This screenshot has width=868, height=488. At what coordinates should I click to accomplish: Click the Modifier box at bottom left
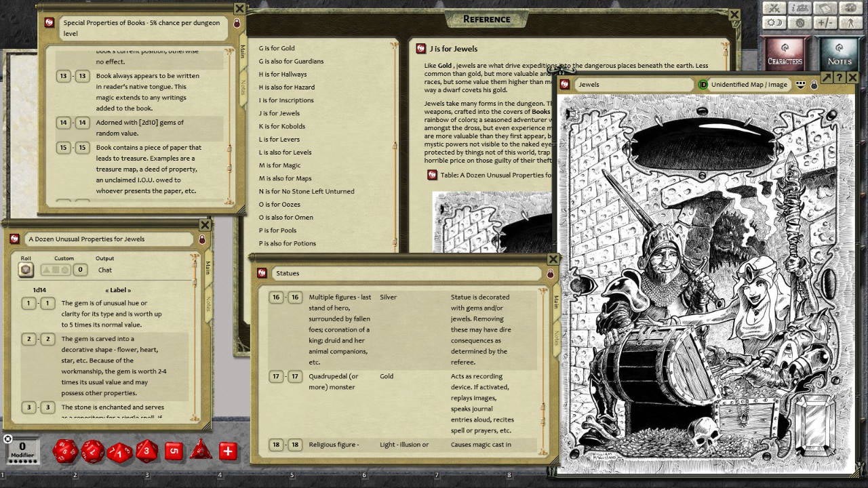(22, 451)
